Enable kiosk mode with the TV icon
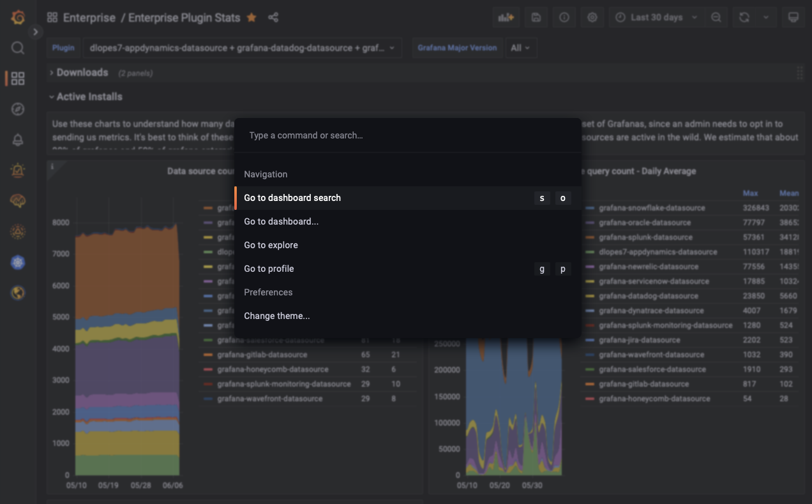812x504 pixels. pos(793,17)
